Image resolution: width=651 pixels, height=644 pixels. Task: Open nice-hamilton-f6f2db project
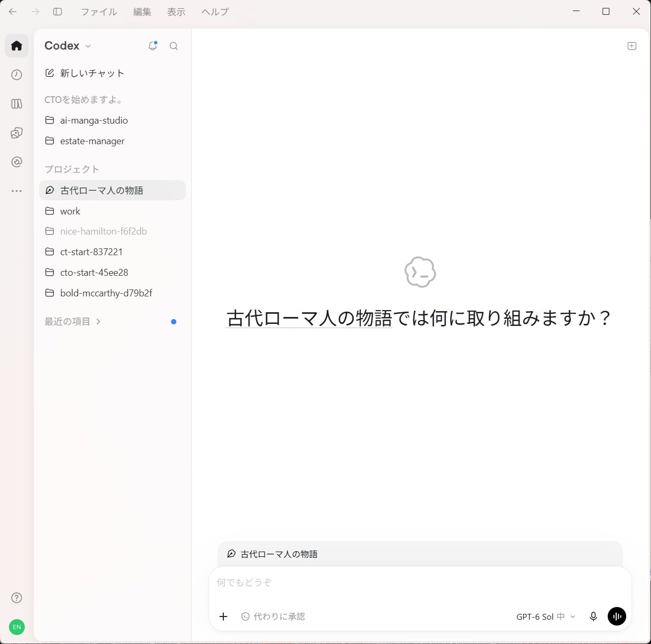112,231
